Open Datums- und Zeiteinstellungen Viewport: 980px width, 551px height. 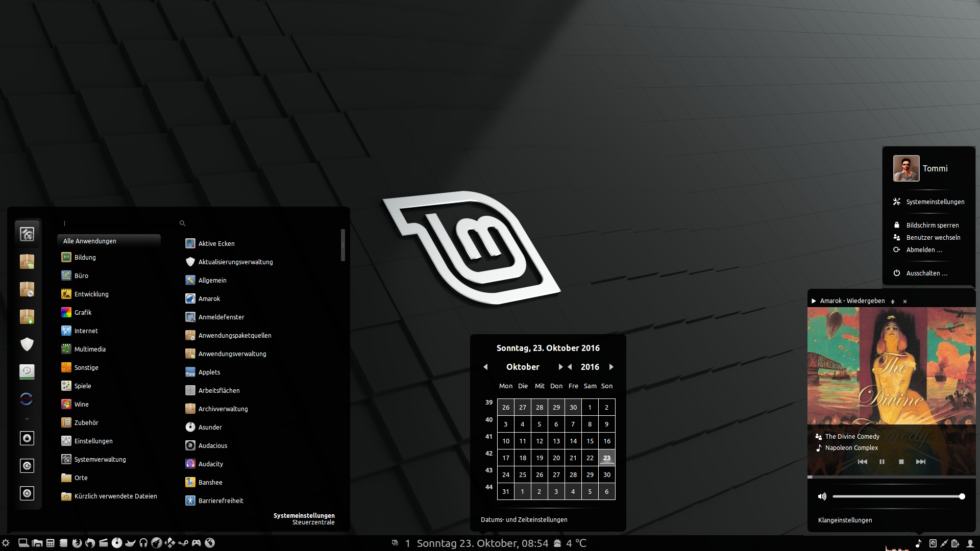coord(524,519)
